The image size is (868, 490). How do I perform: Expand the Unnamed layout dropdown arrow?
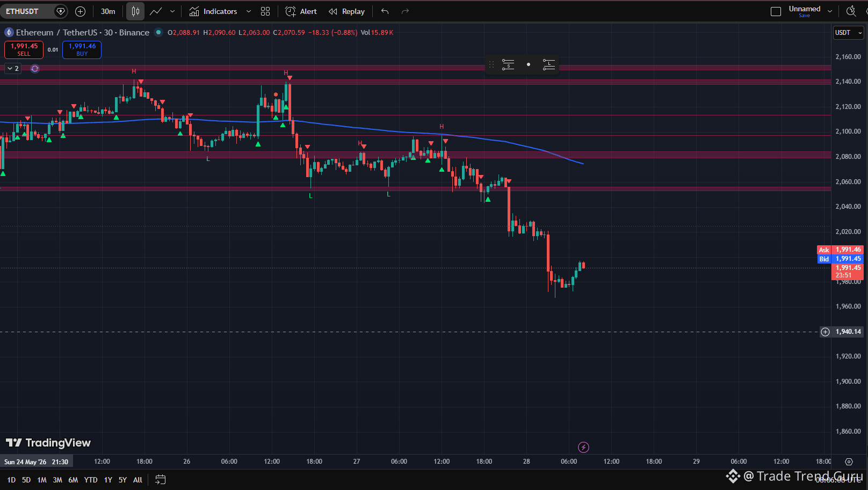pos(830,11)
